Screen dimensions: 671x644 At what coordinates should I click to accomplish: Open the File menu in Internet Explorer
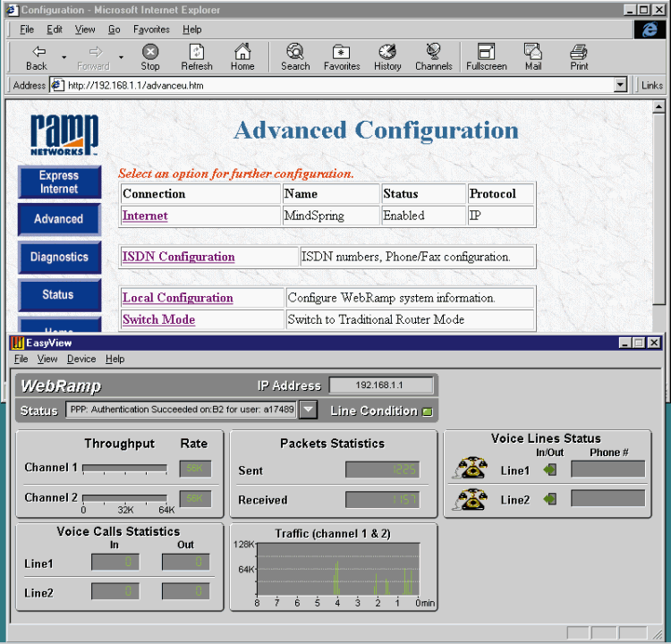pyautogui.click(x=27, y=30)
